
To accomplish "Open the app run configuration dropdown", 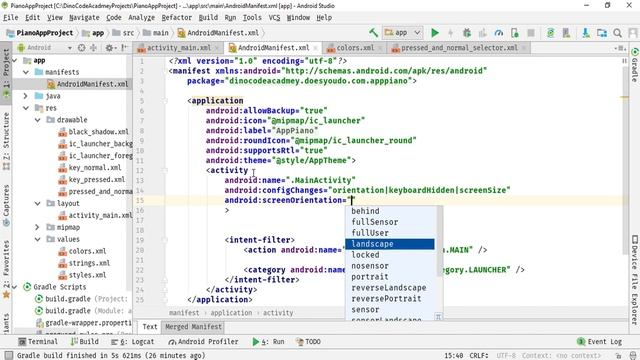I will click(x=403, y=33).
